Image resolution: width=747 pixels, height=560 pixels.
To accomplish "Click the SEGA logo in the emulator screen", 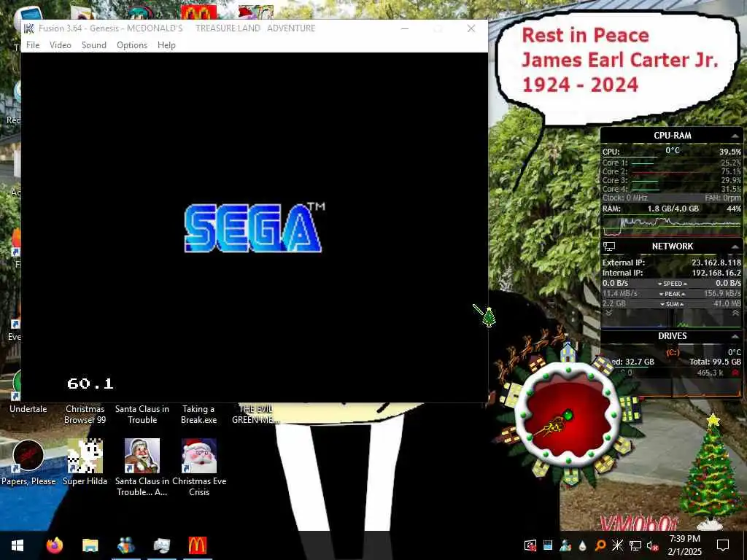I will [x=255, y=227].
